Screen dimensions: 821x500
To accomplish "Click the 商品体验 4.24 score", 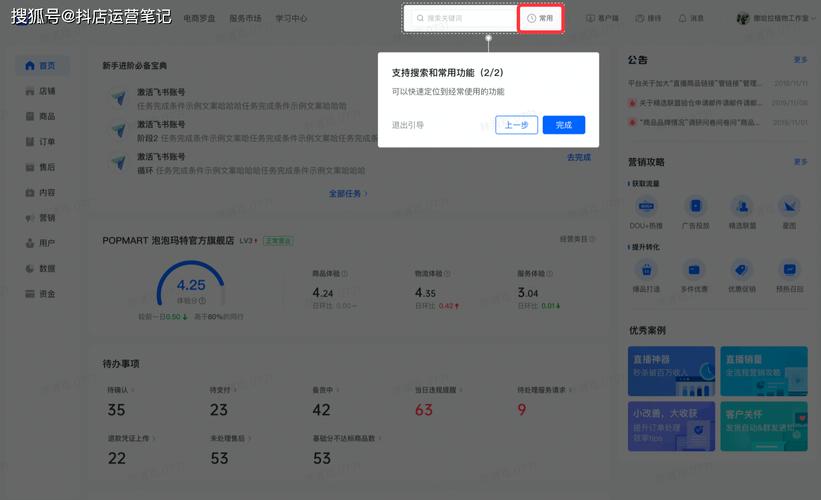I will pos(323,293).
